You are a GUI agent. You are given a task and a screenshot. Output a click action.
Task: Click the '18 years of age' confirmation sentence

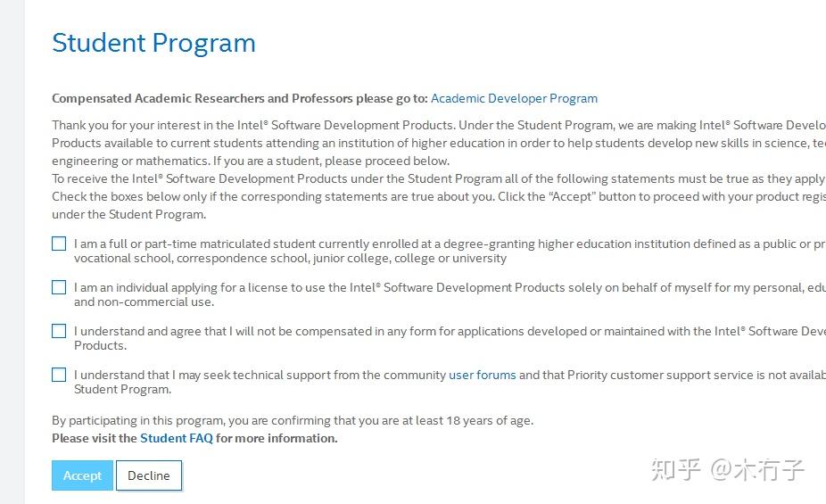tap(293, 420)
